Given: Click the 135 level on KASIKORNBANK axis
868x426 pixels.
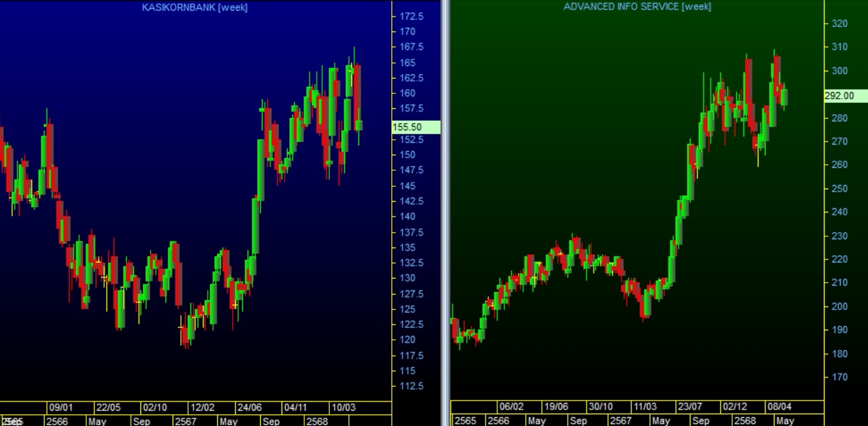Looking at the screenshot, I should pos(408,248).
